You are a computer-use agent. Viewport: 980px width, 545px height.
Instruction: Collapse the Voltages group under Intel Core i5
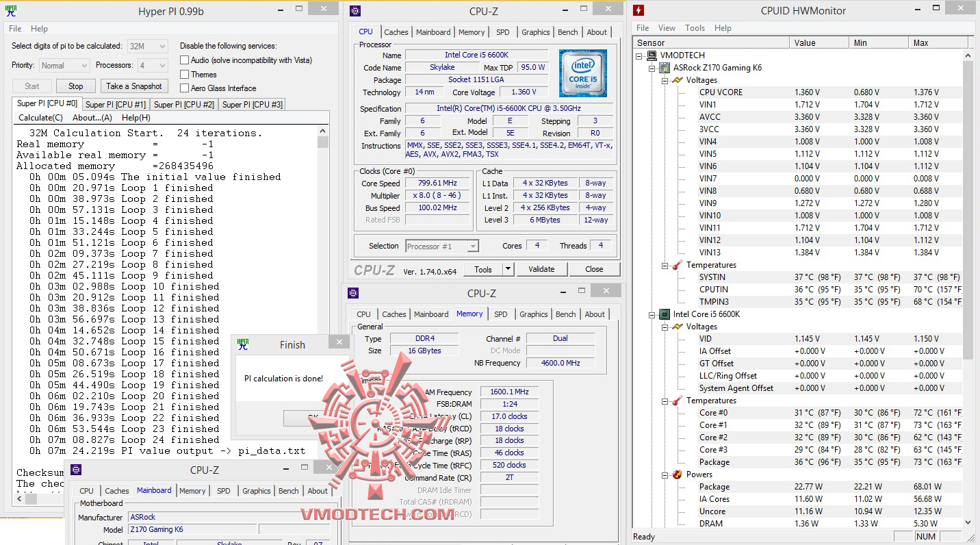(x=665, y=327)
